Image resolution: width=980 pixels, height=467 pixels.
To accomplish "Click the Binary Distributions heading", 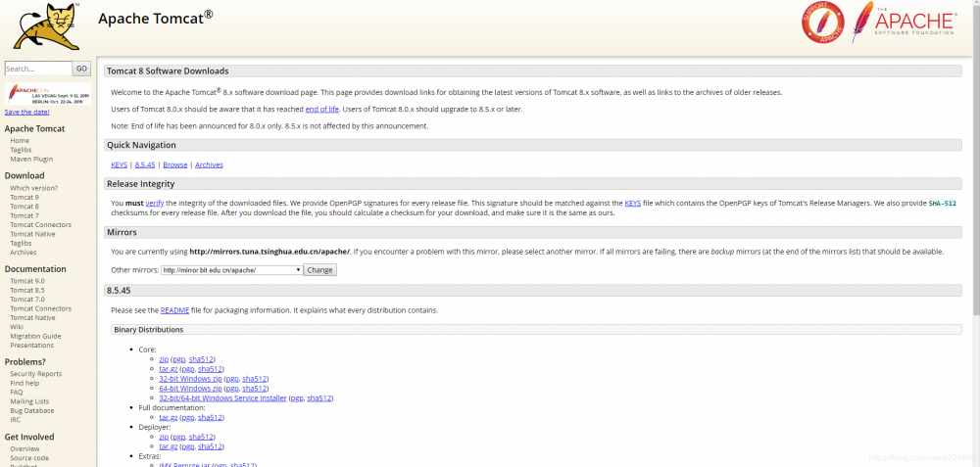I will pos(148,330).
